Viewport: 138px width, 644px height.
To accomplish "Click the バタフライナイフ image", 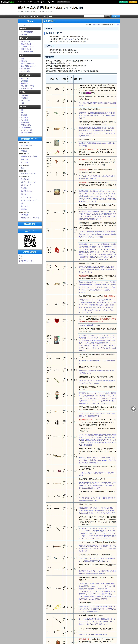I will coord(57,359).
